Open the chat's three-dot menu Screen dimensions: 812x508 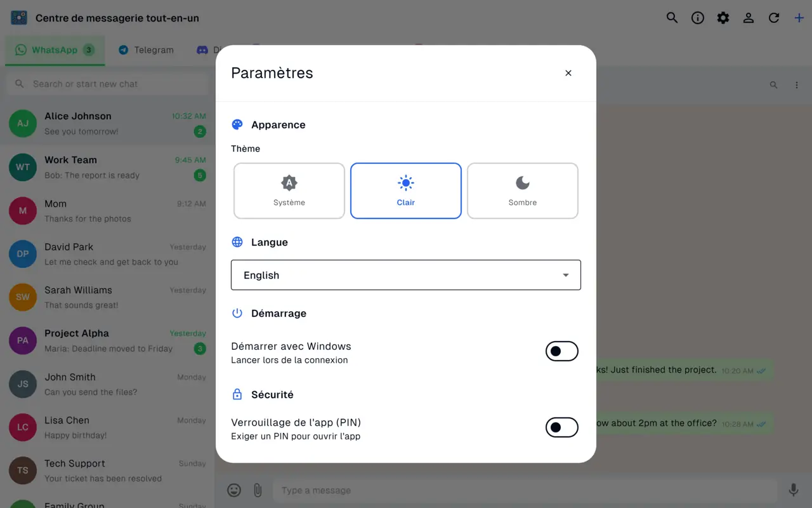coord(797,85)
